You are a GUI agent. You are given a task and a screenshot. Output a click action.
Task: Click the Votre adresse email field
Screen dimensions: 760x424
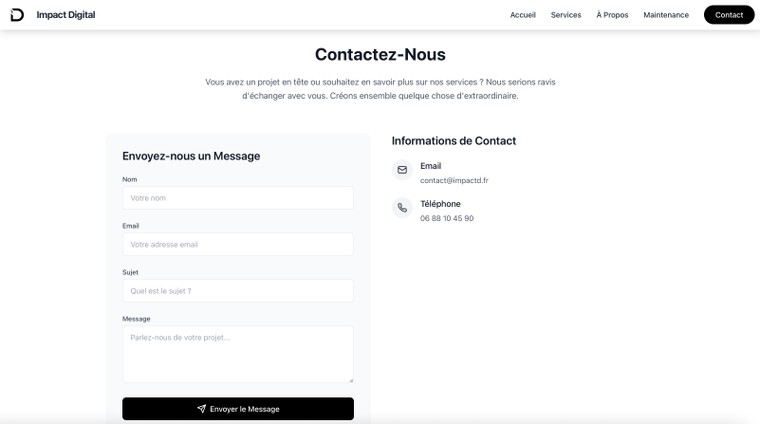click(x=238, y=244)
